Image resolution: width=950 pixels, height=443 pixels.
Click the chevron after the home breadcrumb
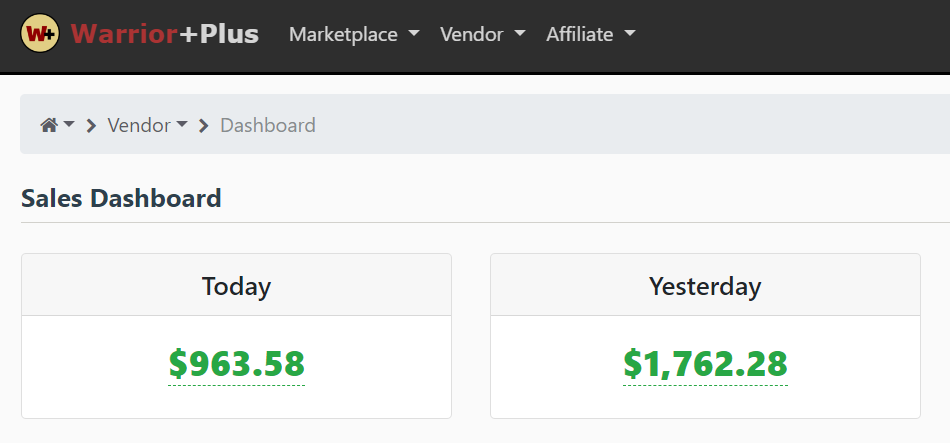[91, 125]
